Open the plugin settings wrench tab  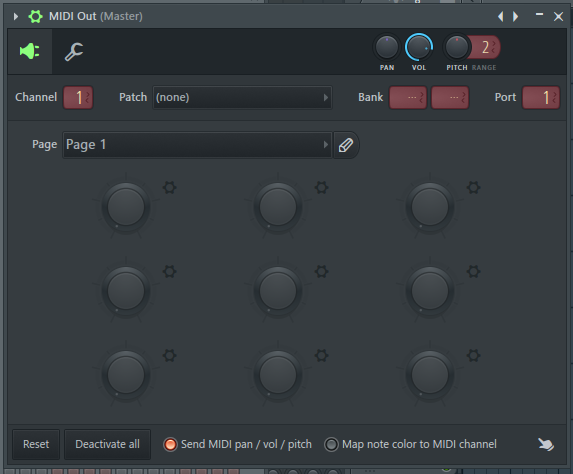point(74,52)
